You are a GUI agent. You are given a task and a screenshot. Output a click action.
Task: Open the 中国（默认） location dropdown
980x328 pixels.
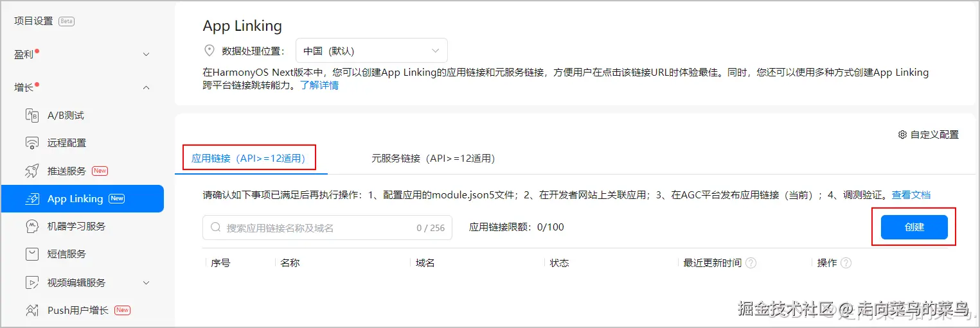[371, 51]
